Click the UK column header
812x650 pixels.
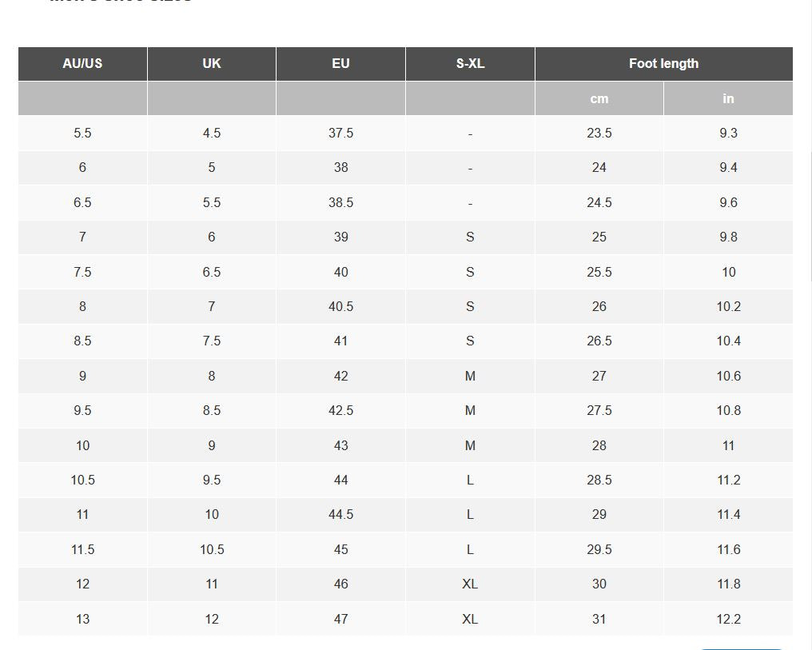pyautogui.click(x=211, y=64)
